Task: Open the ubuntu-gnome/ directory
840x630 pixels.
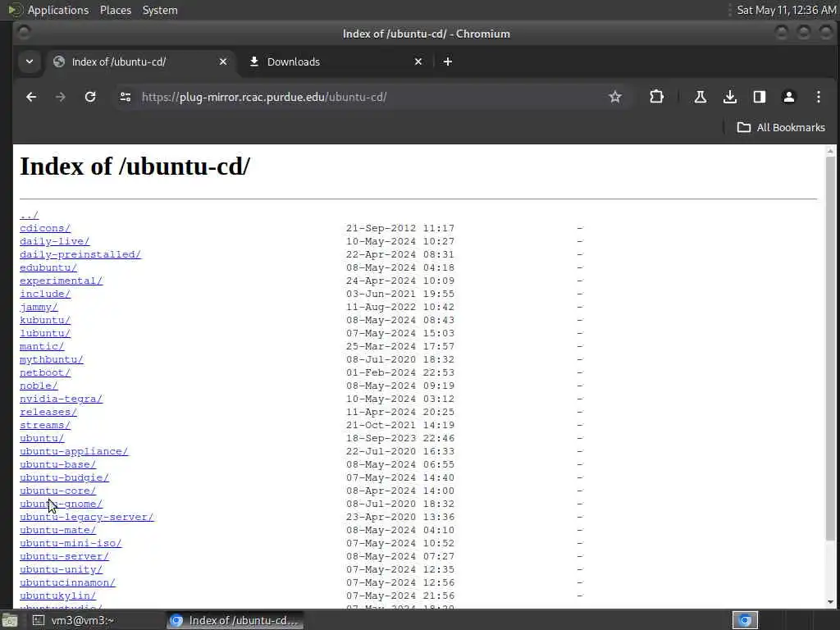Action: 61,504
